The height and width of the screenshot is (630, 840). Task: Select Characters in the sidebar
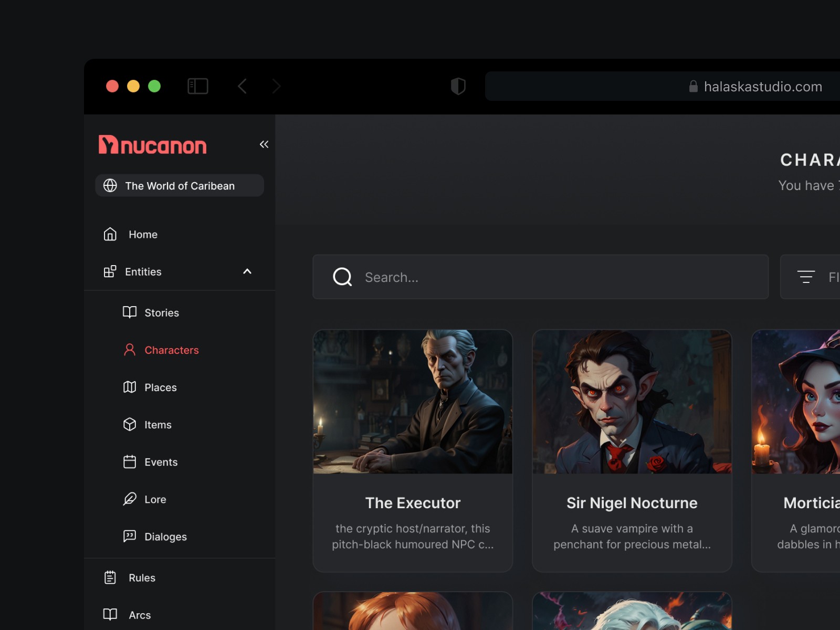172,350
